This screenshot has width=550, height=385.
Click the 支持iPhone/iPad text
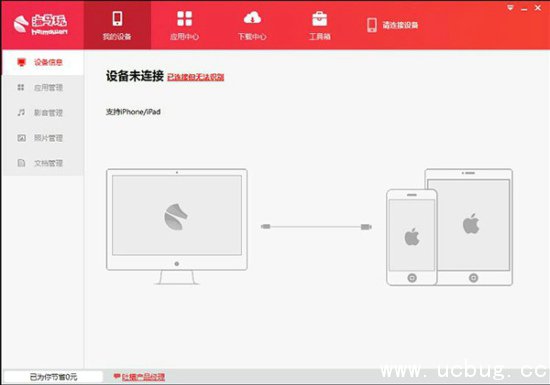[x=133, y=112]
